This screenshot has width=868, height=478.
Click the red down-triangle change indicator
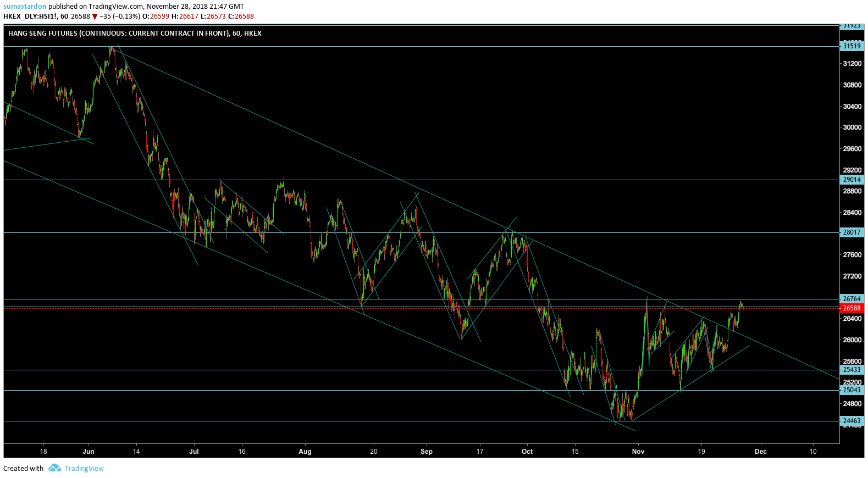click(x=95, y=16)
